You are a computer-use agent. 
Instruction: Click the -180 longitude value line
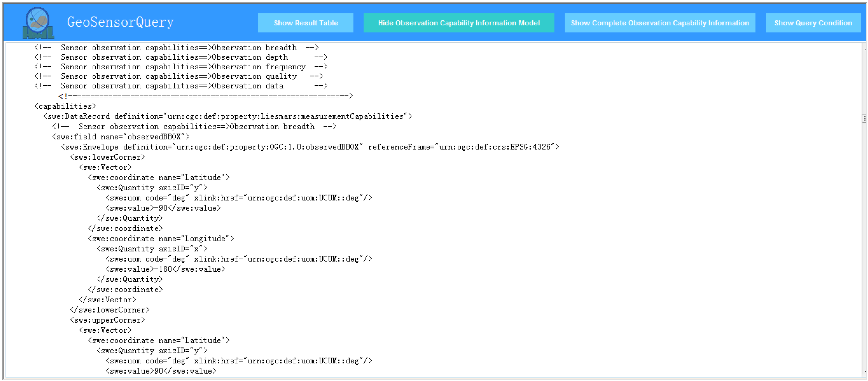click(x=165, y=269)
